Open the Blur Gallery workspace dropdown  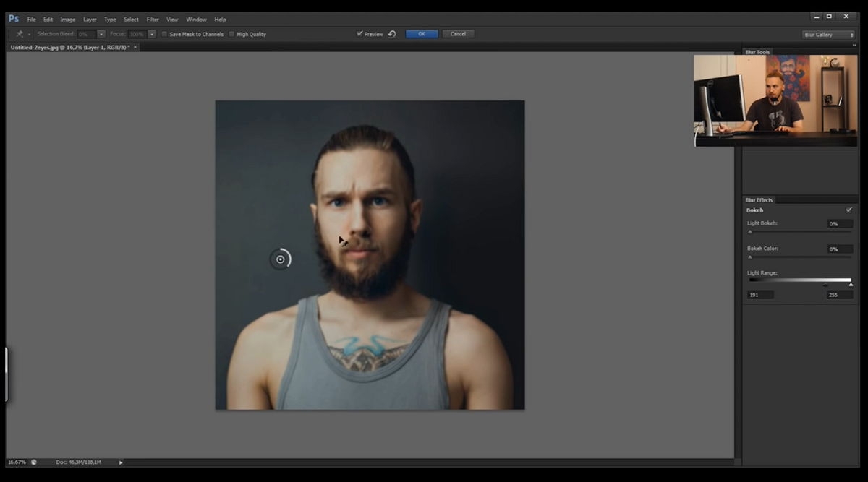(828, 35)
